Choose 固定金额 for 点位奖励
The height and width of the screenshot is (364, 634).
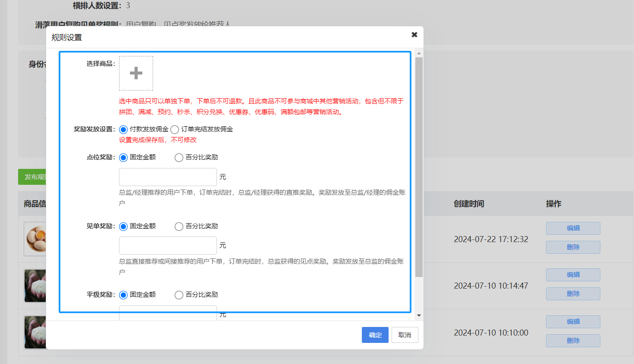click(x=123, y=158)
